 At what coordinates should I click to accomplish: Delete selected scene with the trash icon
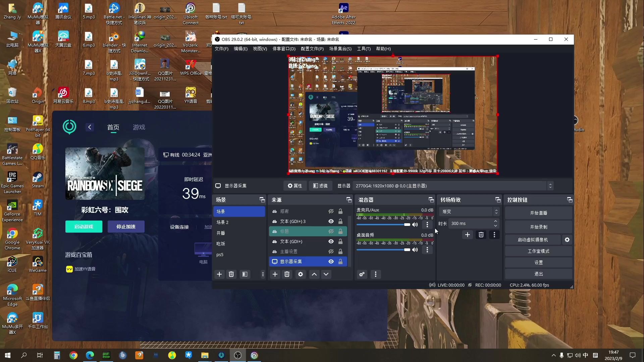click(231, 274)
